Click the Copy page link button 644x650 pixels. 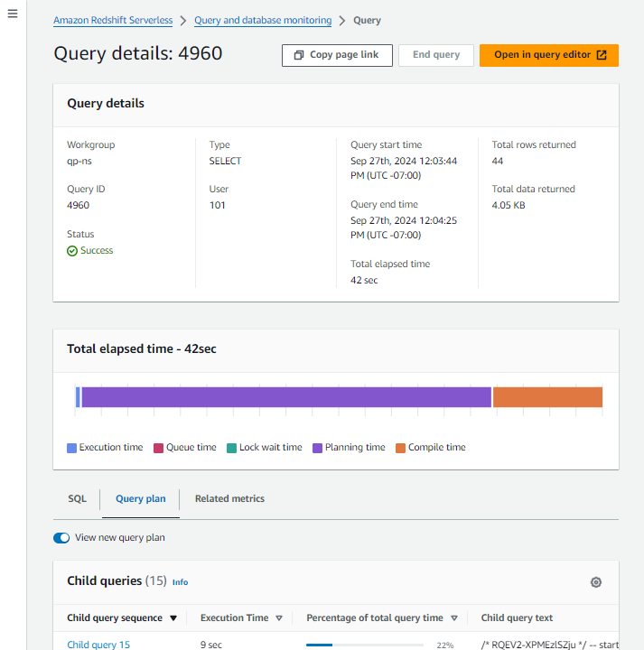click(x=337, y=55)
